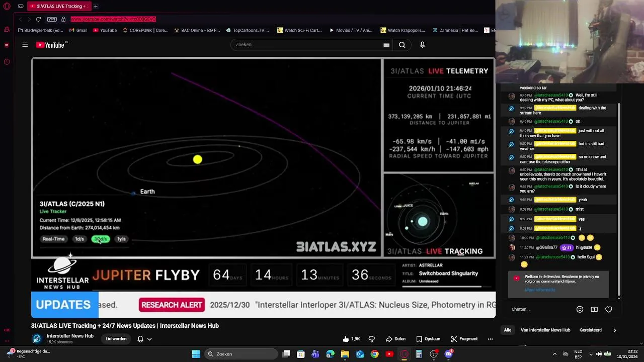Viewport: 644px width, 362px height.
Task: Open a new browser tab
Action: 96,7
